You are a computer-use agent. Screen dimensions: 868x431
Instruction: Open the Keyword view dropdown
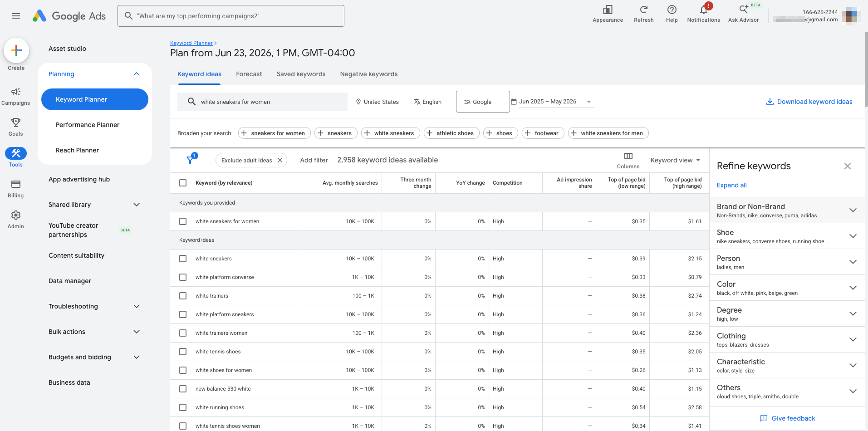pos(675,160)
